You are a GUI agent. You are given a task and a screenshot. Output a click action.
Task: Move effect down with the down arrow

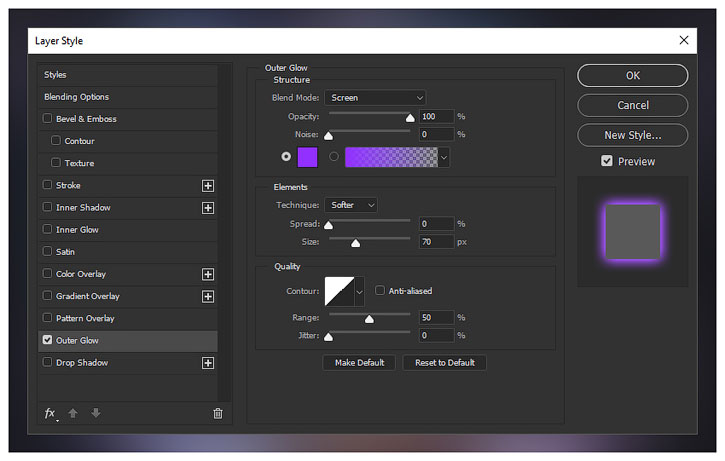point(96,413)
